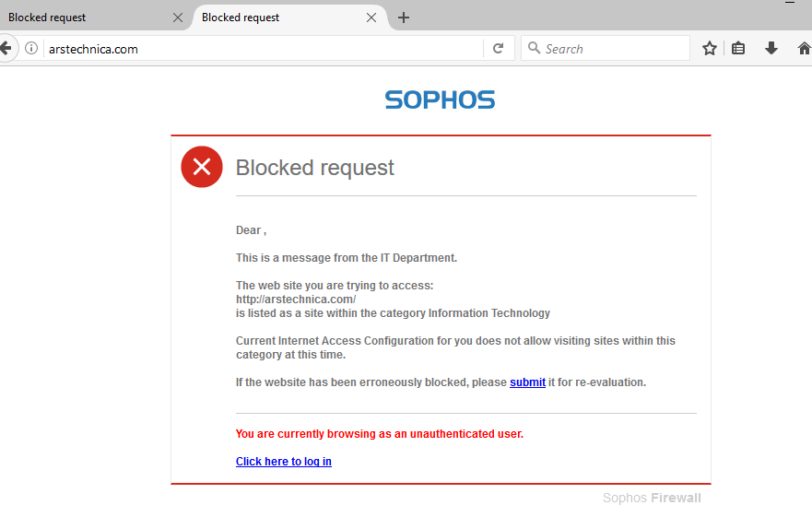Click the Sophos logo
This screenshot has height=517, width=812.
click(441, 100)
